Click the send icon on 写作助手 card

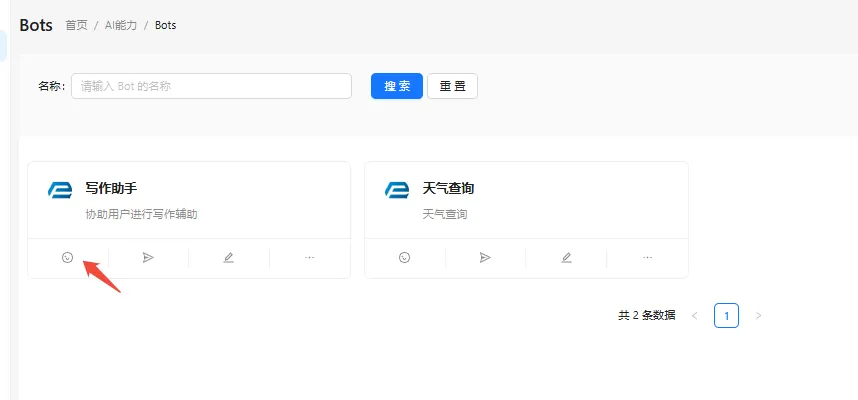point(148,257)
